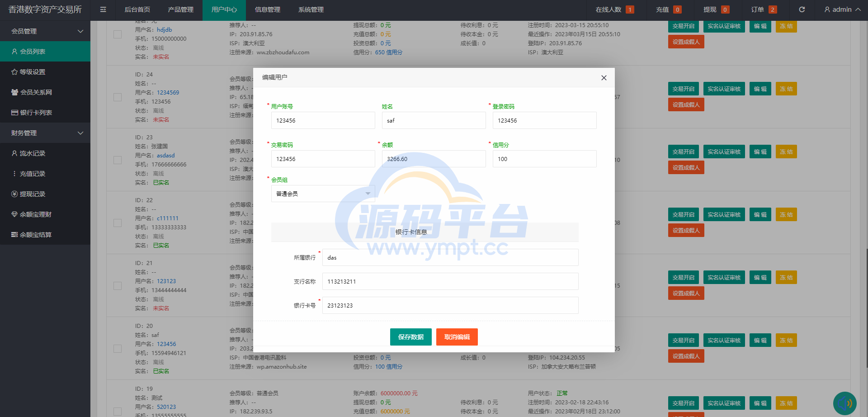Click 在线人数 counter in top bar
868x417 pixels.
615,9
